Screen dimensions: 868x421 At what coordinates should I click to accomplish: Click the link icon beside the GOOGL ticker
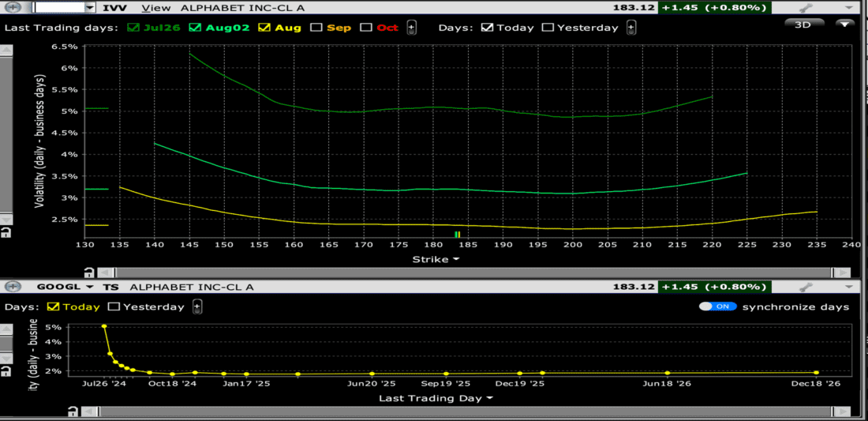(14, 287)
